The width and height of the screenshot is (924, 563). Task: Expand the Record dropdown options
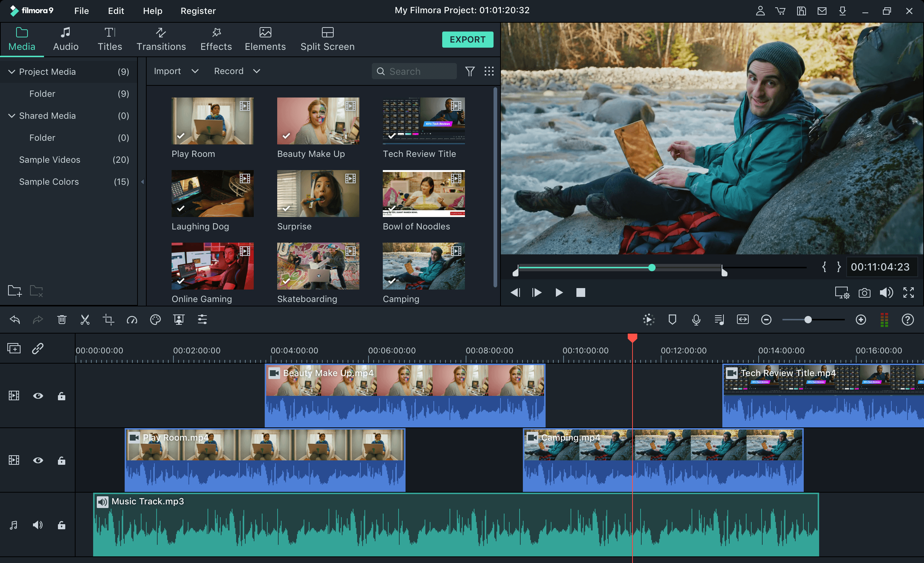point(258,71)
